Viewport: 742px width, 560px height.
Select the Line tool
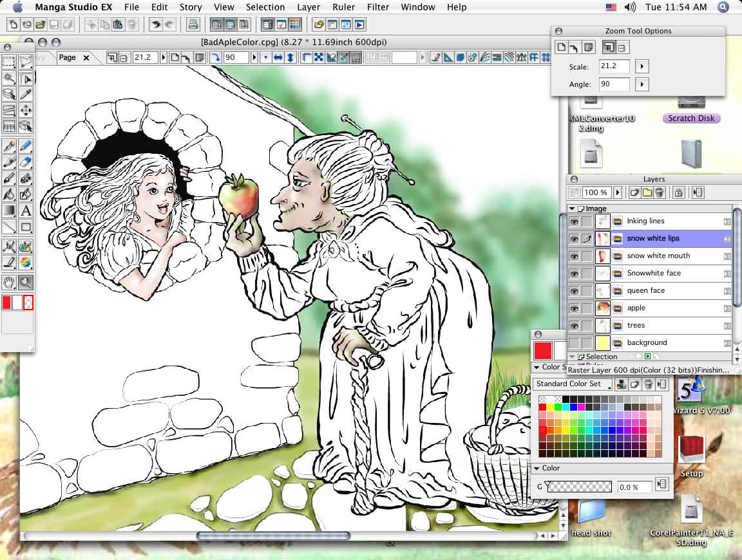[x=9, y=227]
